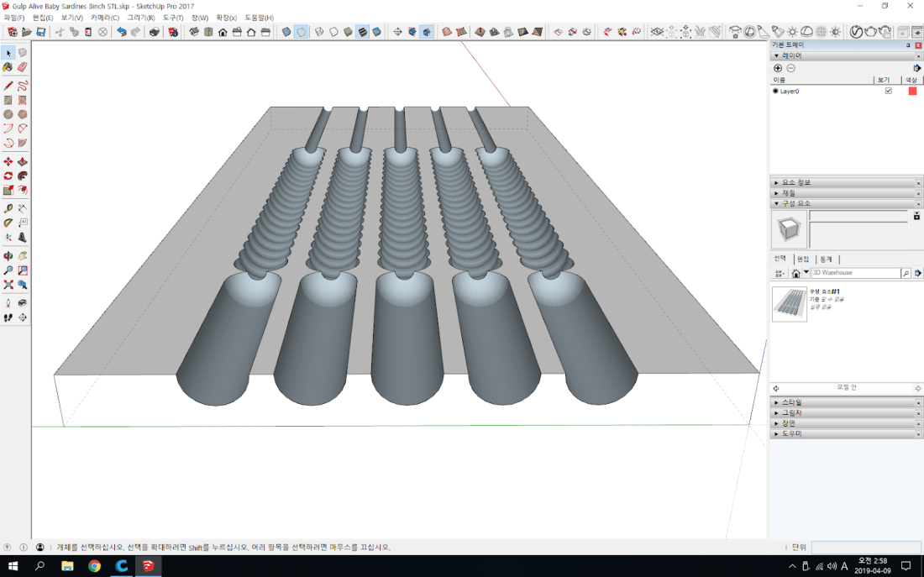
Task: Open the component navigation dropdown arrow
Action: coord(806,273)
